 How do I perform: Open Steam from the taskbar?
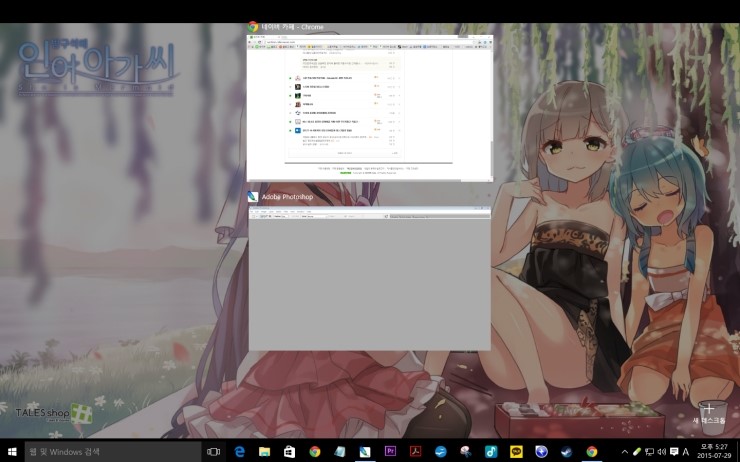pyautogui.click(x=566, y=452)
